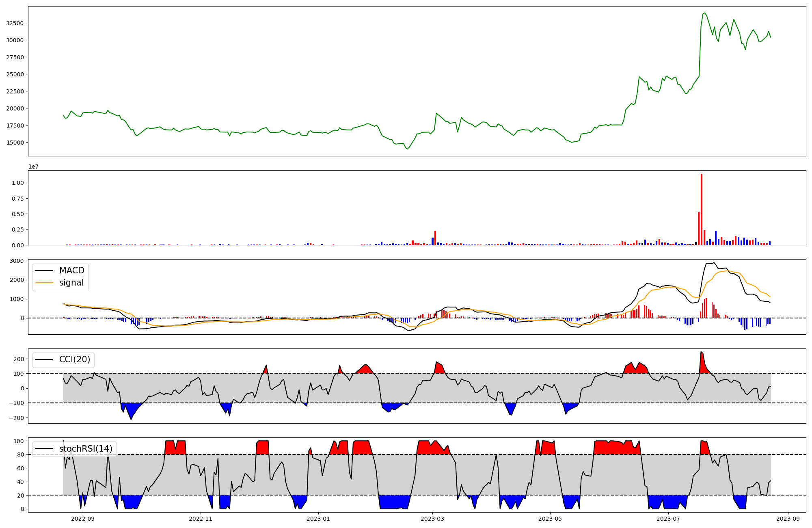The height and width of the screenshot is (528, 812).
Task: Click the -200 CCI axis label
Action: (x=17, y=418)
